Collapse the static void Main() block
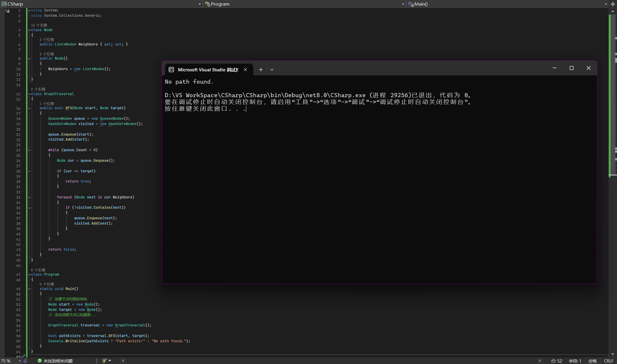617x364 pixels. click(29, 289)
